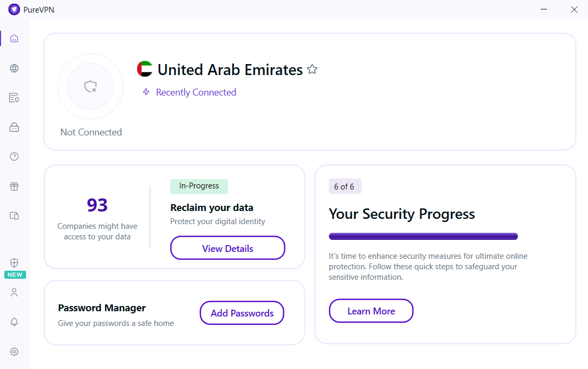The width and height of the screenshot is (588, 369).
Task: Open the settings gear icon
Action: click(x=14, y=352)
